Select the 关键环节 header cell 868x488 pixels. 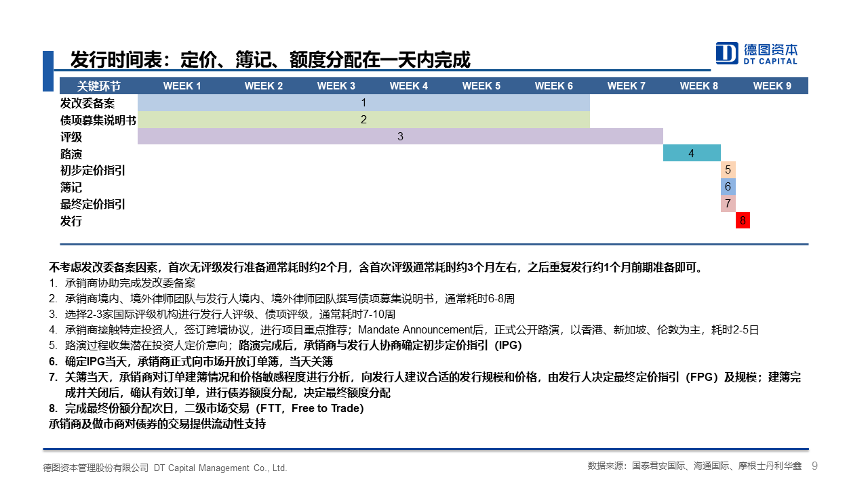[98, 86]
